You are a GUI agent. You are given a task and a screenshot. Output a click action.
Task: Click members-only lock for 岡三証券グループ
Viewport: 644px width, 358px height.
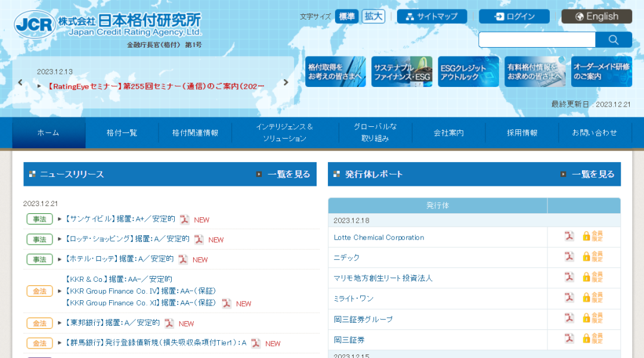click(x=593, y=318)
